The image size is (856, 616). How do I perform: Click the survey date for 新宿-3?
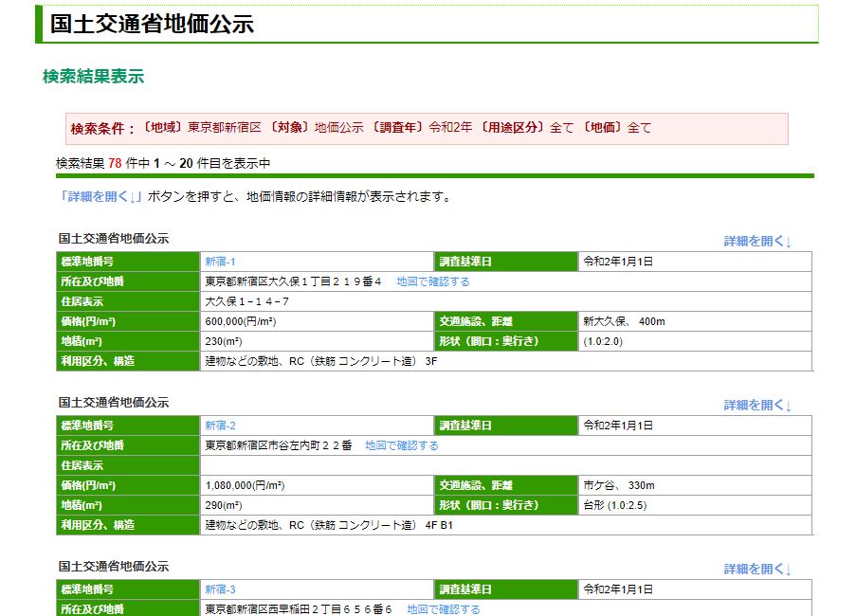(618, 589)
